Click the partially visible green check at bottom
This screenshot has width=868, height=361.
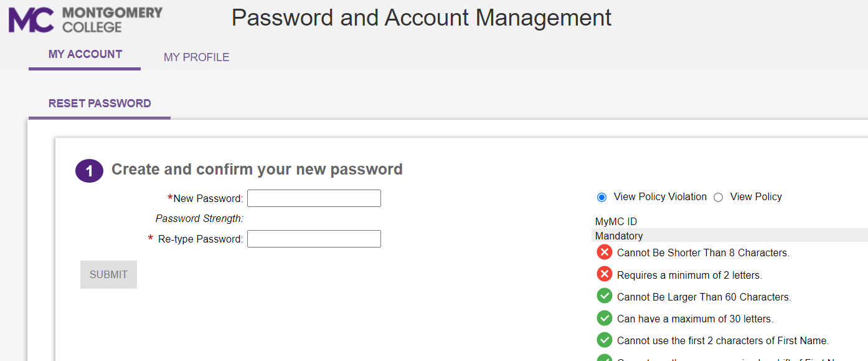[x=605, y=357]
